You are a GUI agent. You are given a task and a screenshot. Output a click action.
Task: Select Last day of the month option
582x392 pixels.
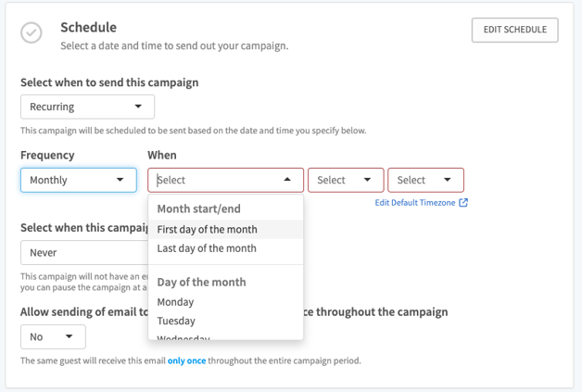(x=207, y=248)
